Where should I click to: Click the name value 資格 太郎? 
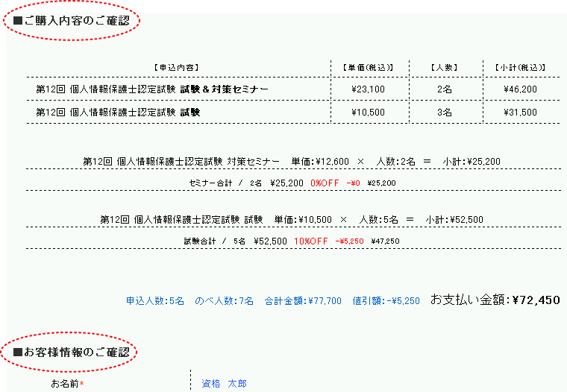coord(225,384)
